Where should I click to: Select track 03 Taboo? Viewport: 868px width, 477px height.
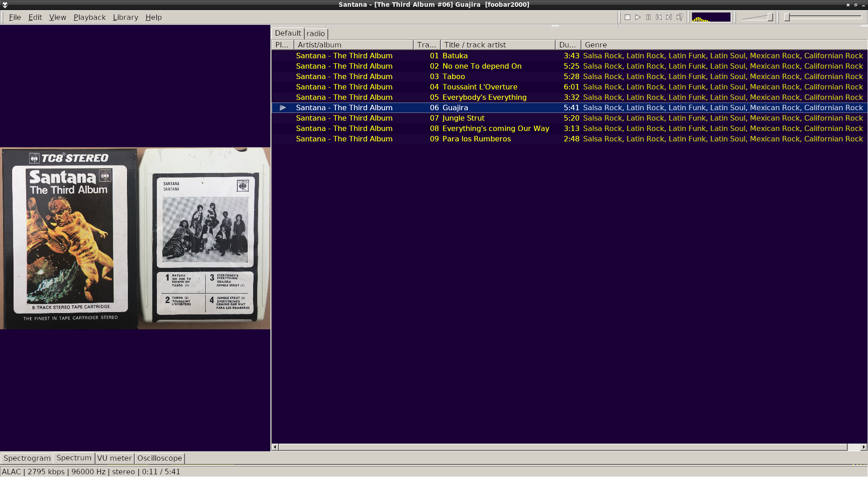[x=569, y=76]
